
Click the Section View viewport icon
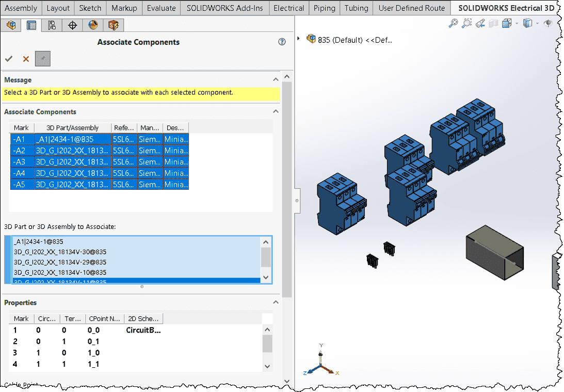493,23
